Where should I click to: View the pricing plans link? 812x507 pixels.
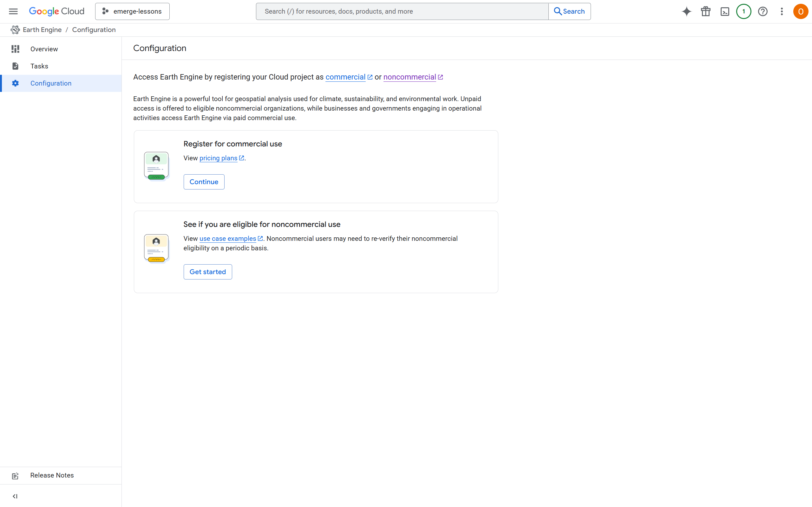(x=219, y=158)
